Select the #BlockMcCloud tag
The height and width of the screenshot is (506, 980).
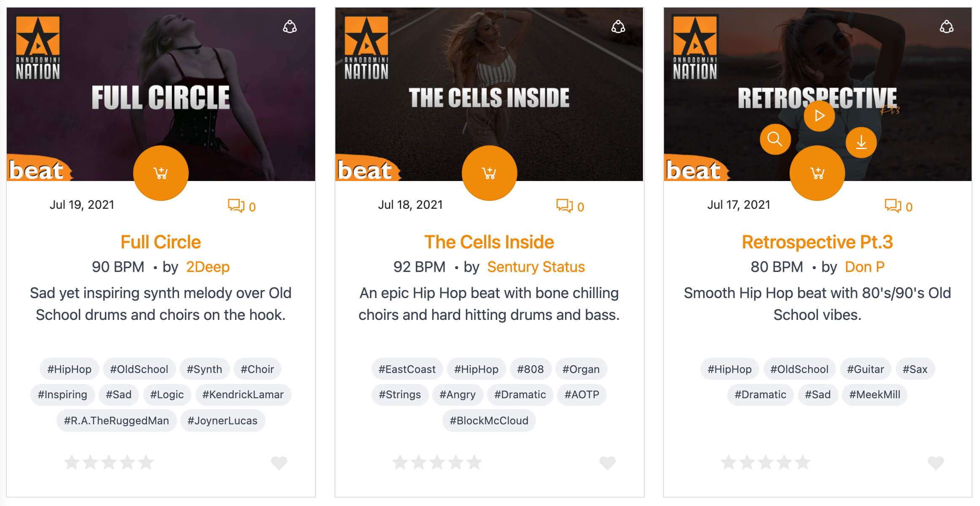pyautogui.click(x=489, y=421)
